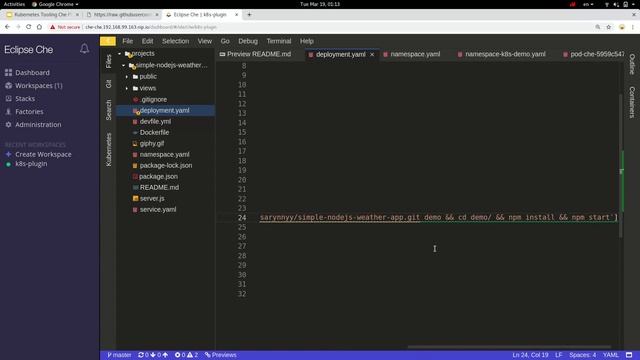Open the Edit menu
This screenshot has height=360, width=640.
[x=147, y=41]
